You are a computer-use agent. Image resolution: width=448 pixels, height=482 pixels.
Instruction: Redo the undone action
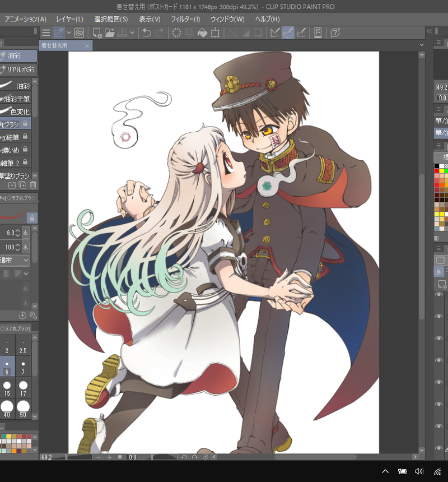(160, 33)
